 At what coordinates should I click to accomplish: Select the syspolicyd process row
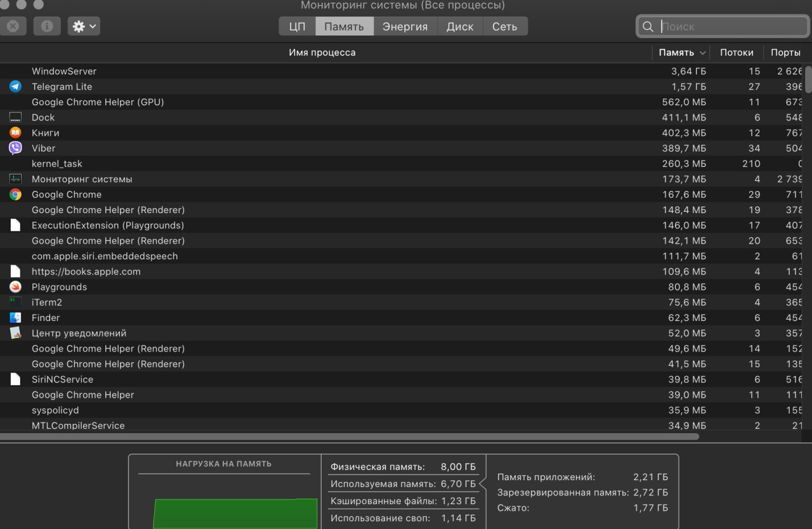(x=402, y=410)
